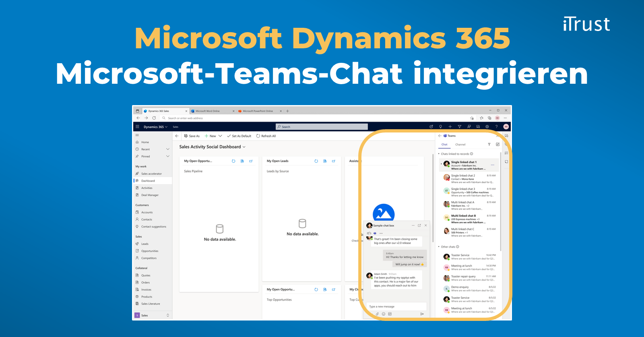View records icon on My Open Opportunities tile
Screen dimensions: 644x337
[242, 161]
